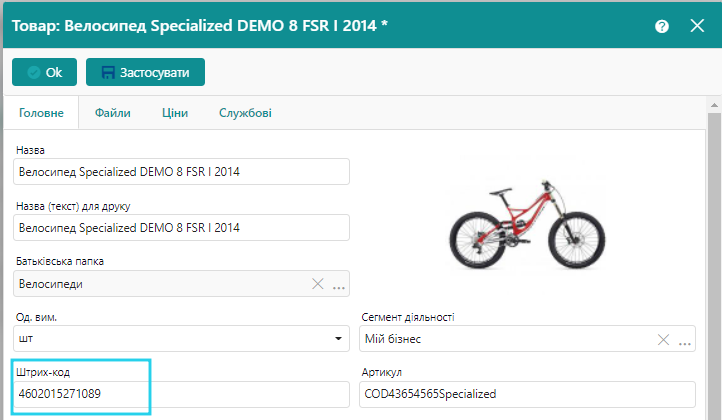Screen dimensions: 722x420
Task: Expand the Од. вим. dropdown arrow
Action: (x=337, y=340)
